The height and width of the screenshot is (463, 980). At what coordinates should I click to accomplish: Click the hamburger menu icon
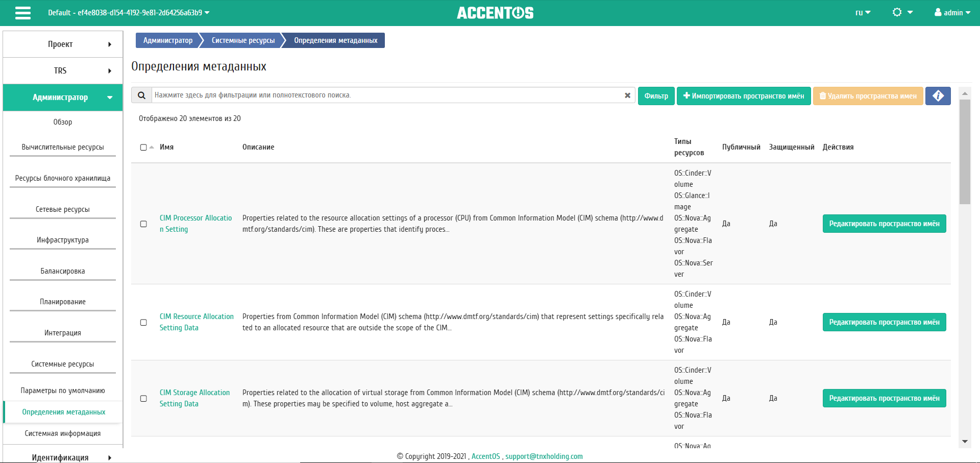[x=23, y=13]
